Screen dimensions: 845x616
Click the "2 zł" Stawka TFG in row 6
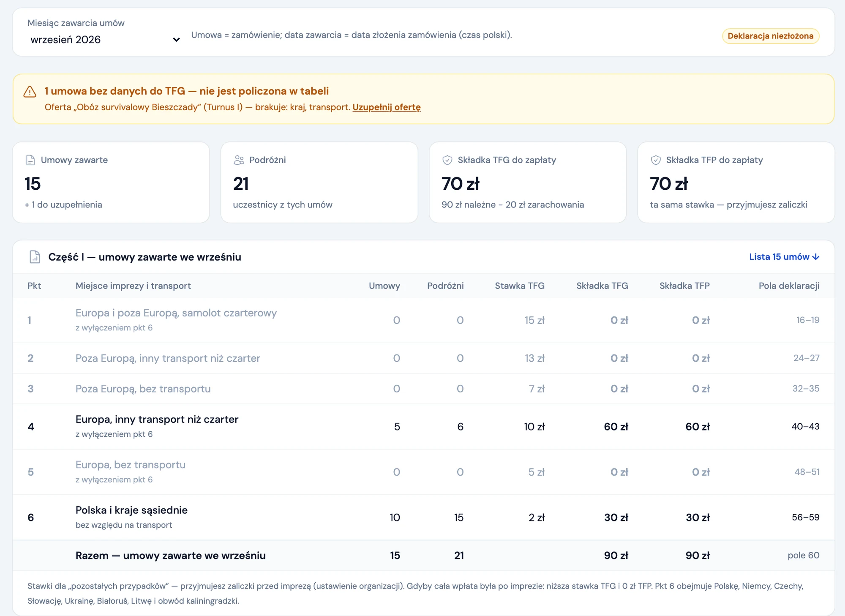click(x=537, y=518)
